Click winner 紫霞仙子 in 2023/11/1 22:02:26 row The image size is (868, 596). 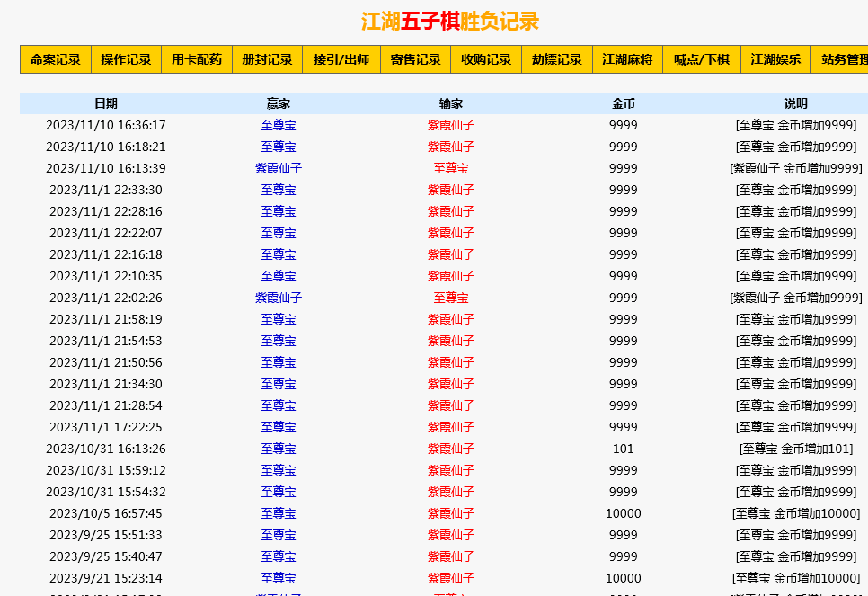279,298
